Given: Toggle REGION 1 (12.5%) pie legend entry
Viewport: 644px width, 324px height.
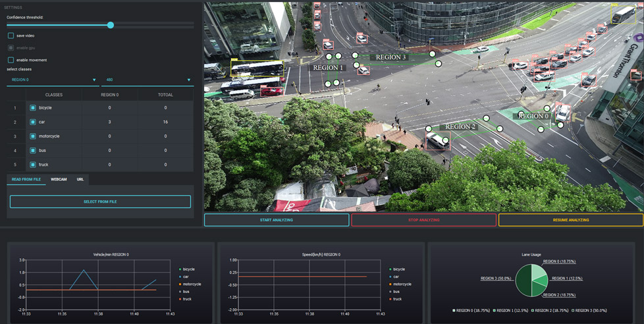Looking at the screenshot, I should (510, 310).
